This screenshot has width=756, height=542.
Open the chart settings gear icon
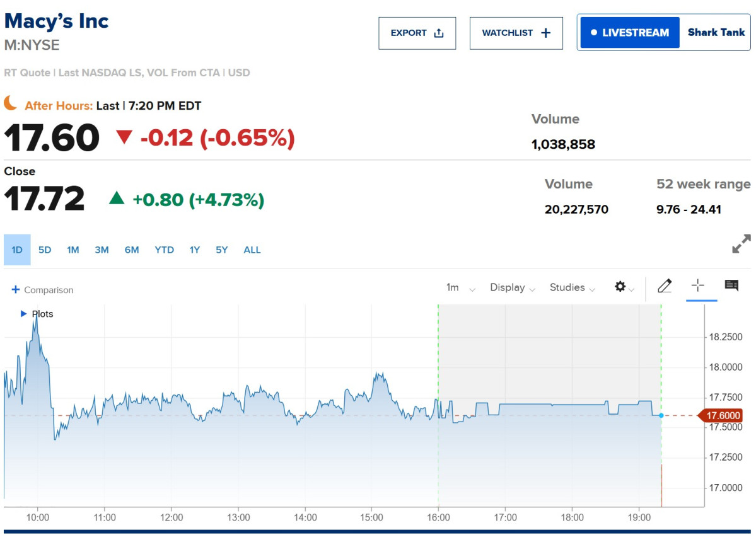pyautogui.click(x=620, y=287)
